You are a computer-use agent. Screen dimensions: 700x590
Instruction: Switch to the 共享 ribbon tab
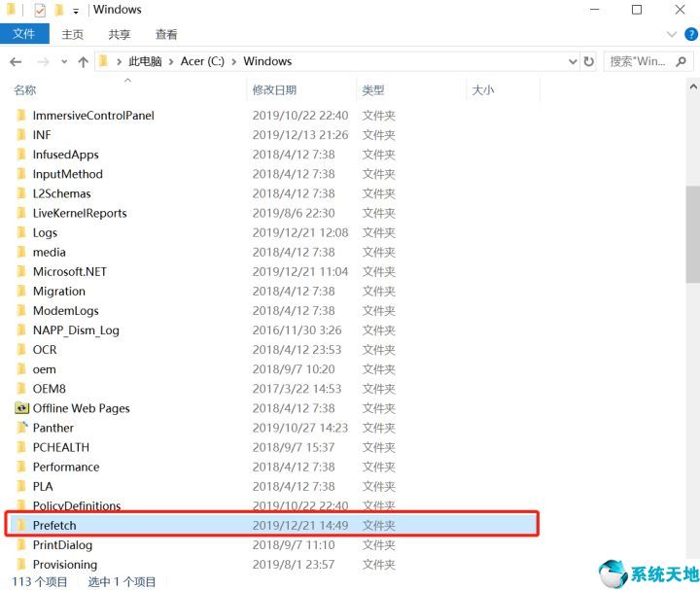coord(120,34)
